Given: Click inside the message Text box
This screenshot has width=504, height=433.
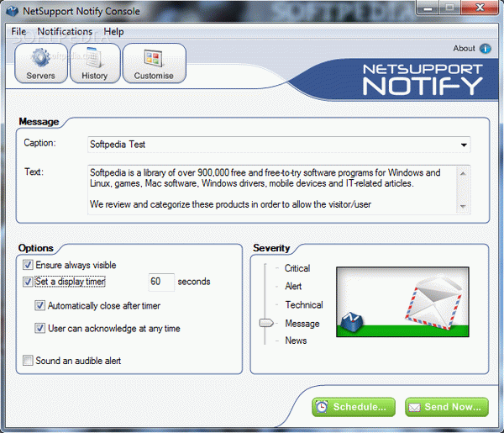Looking at the screenshot, I should (x=271, y=189).
